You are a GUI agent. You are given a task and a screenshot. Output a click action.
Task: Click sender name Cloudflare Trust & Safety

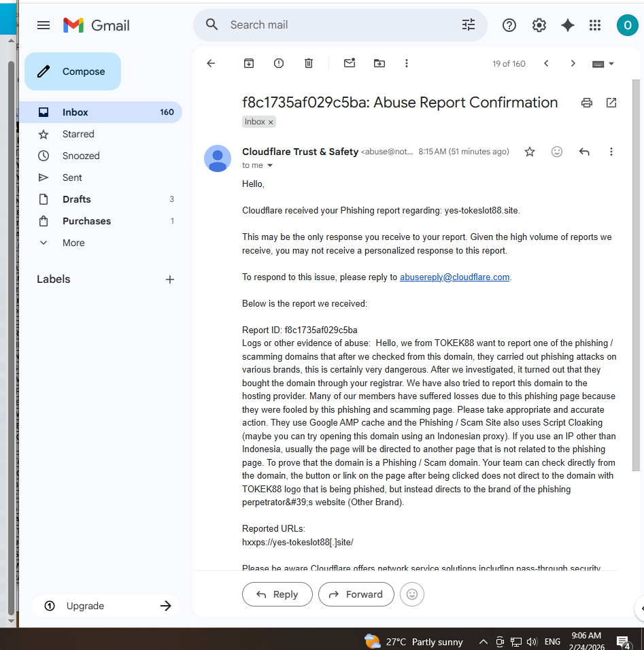[x=300, y=152]
